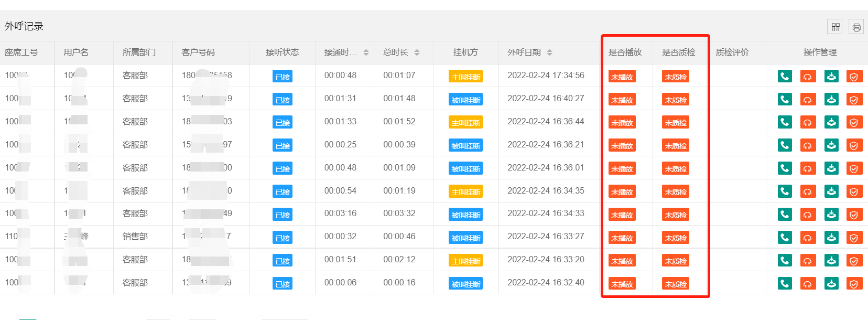This screenshot has width=868, height=320.
Task: Click the 操作管理 column header
Action: tap(820, 52)
